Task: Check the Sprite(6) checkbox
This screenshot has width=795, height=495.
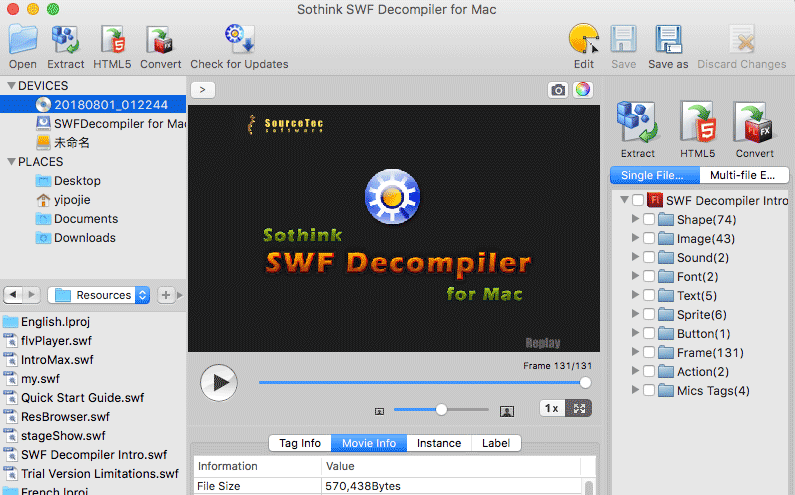Action: (648, 314)
